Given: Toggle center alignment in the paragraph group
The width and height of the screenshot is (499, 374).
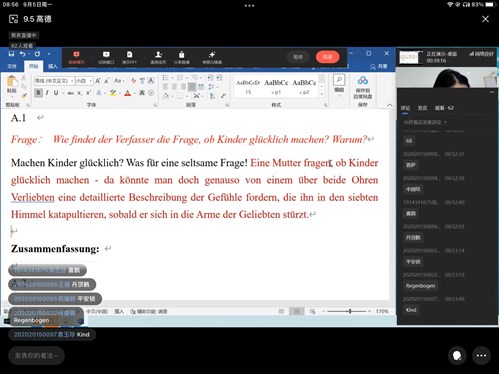Looking at the screenshot, I should click(174, 87).
